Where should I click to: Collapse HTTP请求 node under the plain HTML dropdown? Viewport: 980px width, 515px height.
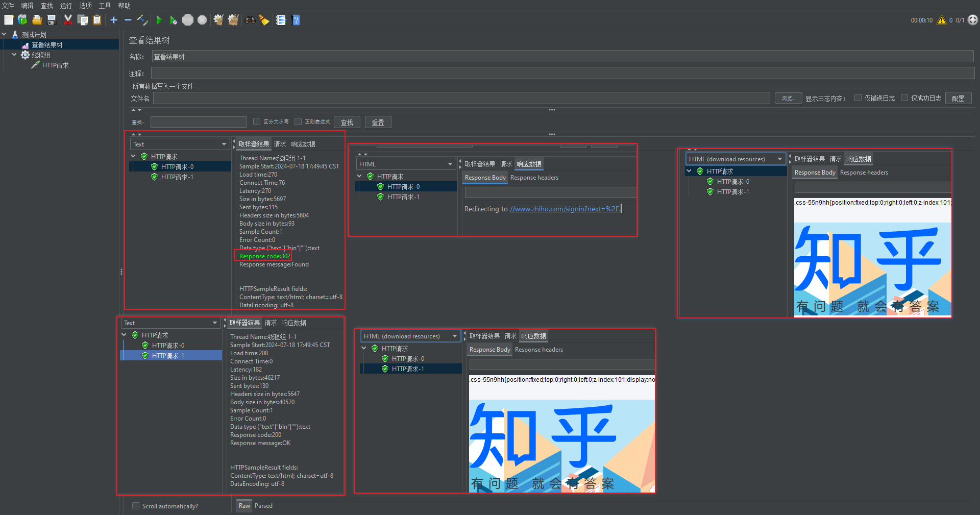click(359, 177)
